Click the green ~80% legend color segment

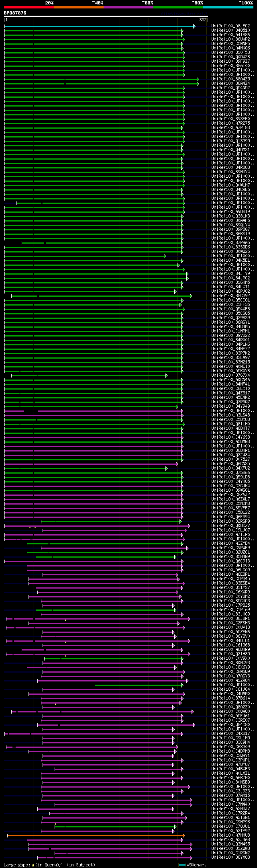tap(178, 7)
